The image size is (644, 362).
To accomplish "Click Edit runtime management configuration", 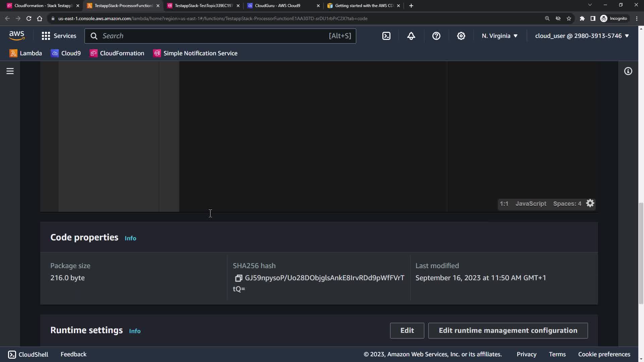I will point(508,330).
